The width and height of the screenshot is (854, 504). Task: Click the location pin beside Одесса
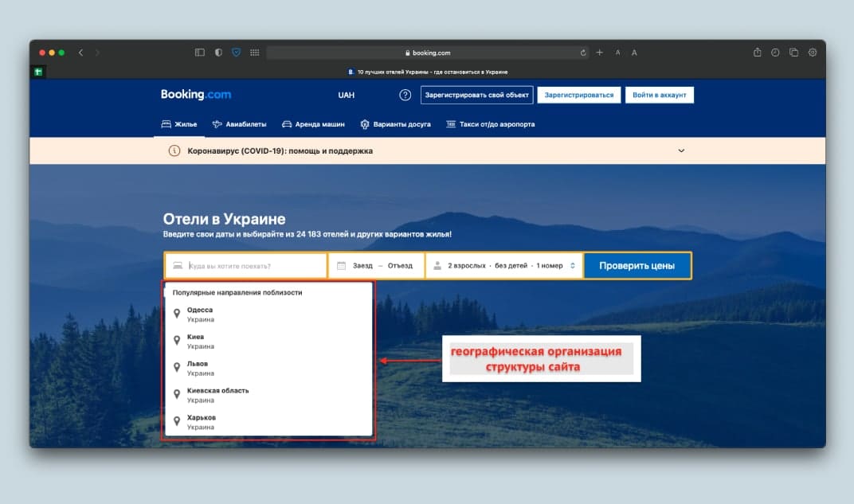click(177, 314)
